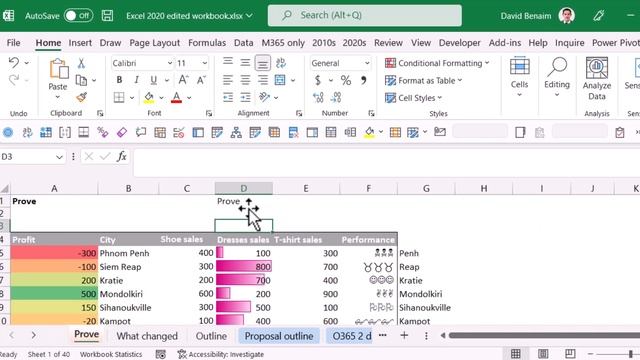Open the Name Box D3 dropdown
This screenshot has height=360, width=640.
[x=59, y=157]
